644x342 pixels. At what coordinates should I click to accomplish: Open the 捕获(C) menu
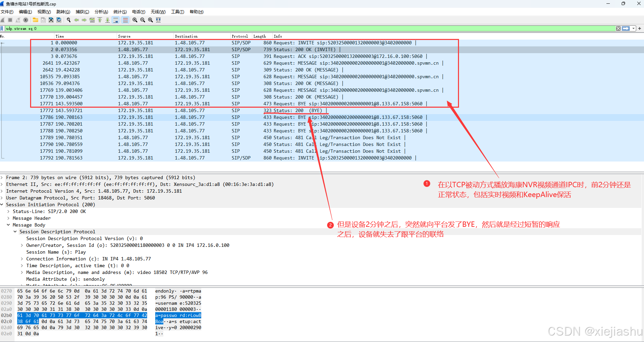pyautogui.click(x=82, y=12)
